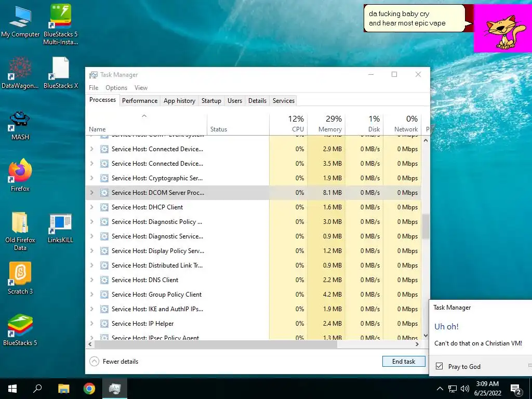Viewport: 532px width, 399px height.
Task: Click gear icon of Group Policy Client
Action: 104,295
